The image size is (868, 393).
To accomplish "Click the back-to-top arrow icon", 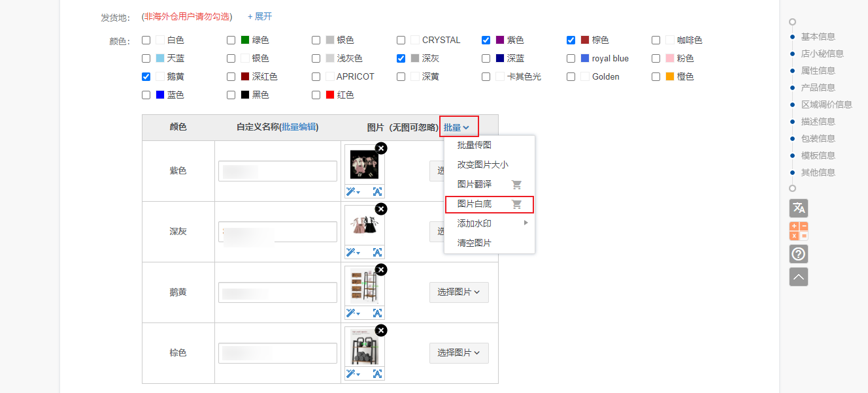I will coord(799,277).
